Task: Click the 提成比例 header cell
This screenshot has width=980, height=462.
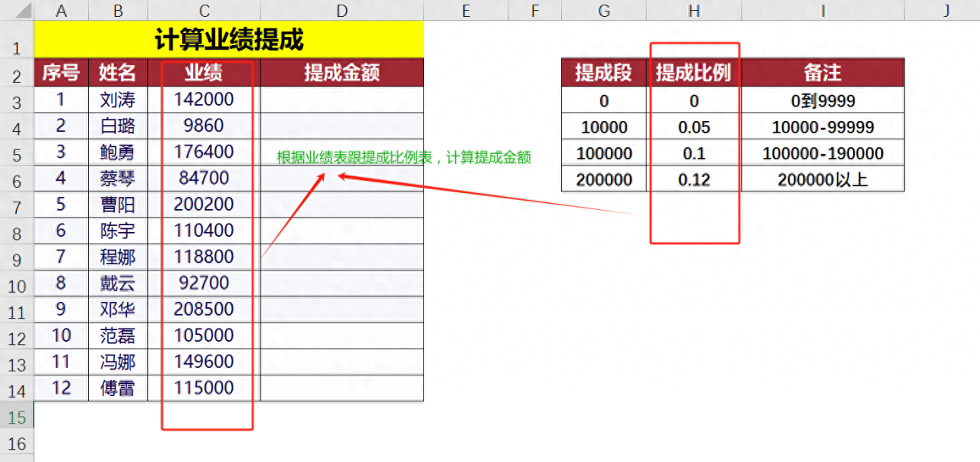Action: (694, 73)
